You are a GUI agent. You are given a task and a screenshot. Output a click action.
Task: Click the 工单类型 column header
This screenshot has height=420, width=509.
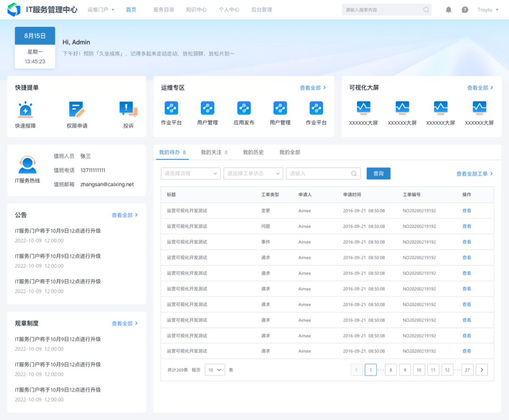coord(270,194)
